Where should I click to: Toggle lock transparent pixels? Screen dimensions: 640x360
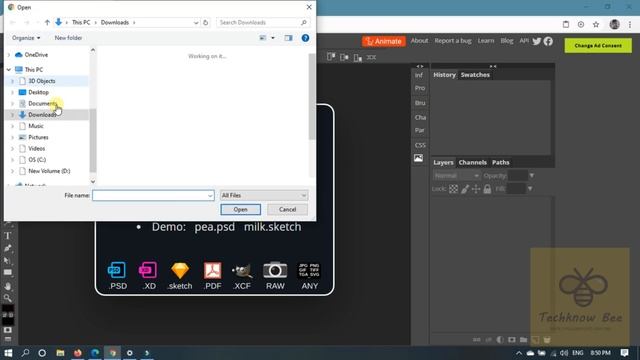tap(453, 189)
